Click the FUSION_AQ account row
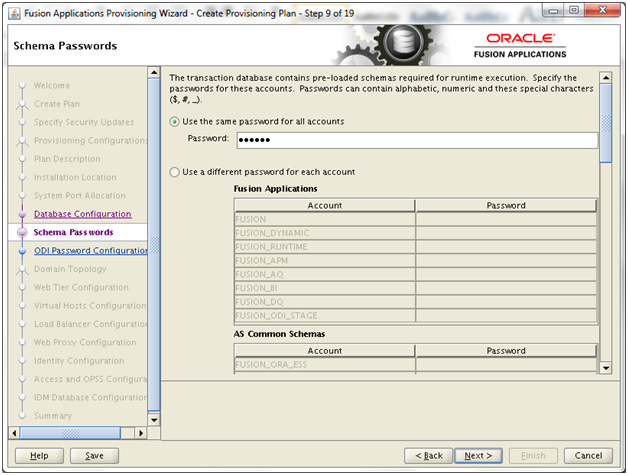The width and height of the screenshot is (628, 475). tap(325, 274)
